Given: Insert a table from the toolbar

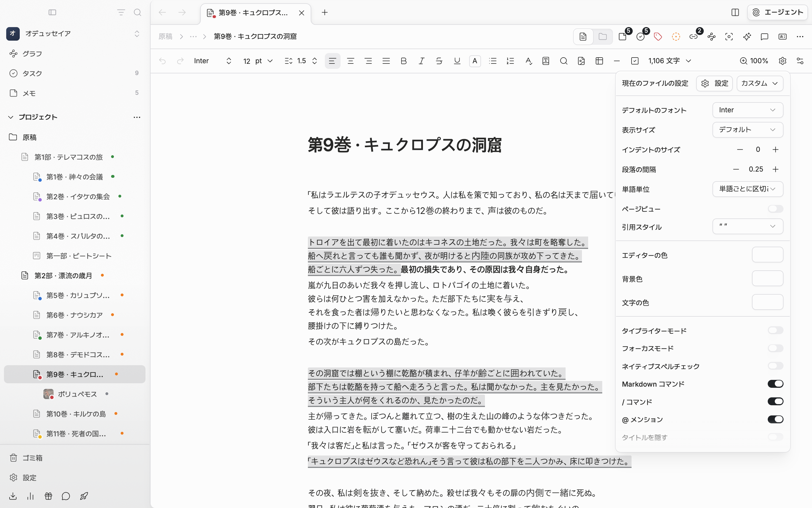Looking at the screenshot, I should pyautogui.click(x=599, y=61).
